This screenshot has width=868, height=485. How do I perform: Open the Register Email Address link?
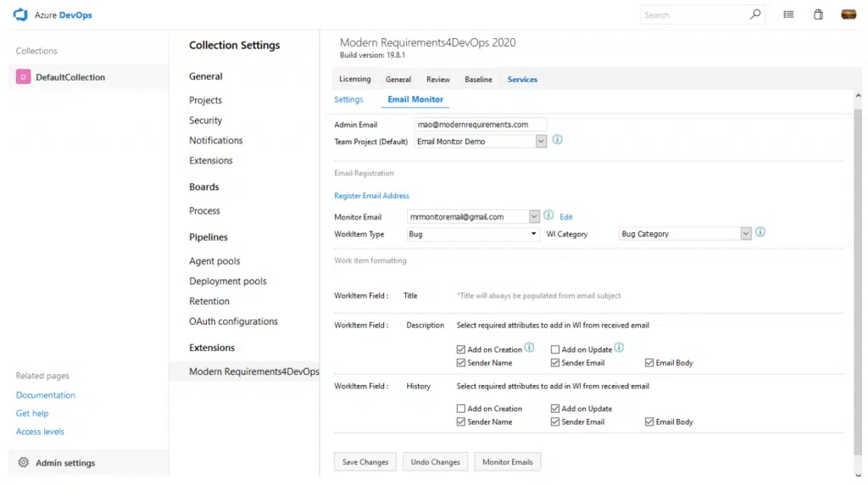click(x=371, y=196)
